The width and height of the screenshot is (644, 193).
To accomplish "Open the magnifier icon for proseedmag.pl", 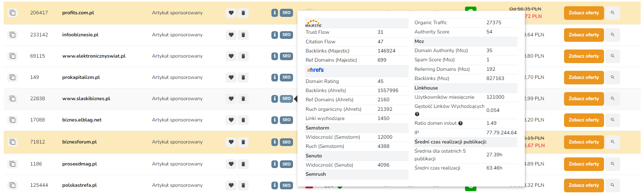I will (612, 164).
